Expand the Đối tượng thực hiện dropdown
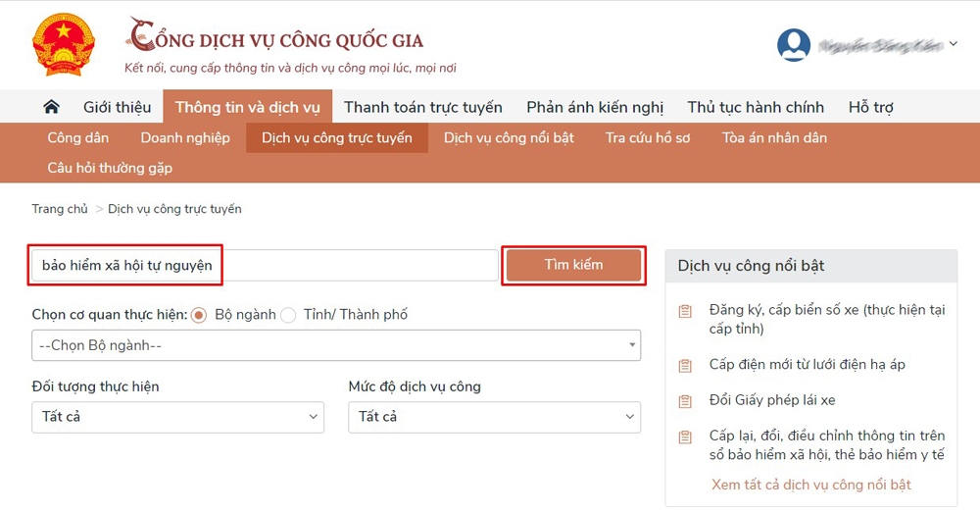 [177, 417]
